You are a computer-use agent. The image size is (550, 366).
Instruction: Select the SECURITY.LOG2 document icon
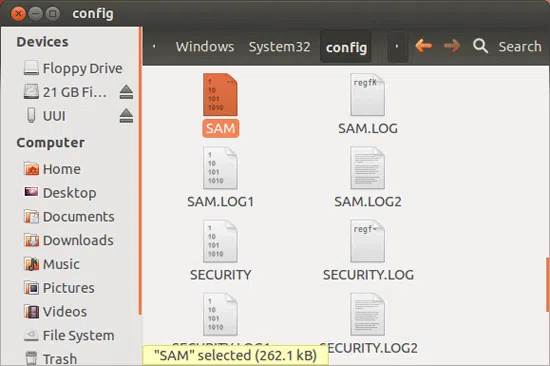367,314
